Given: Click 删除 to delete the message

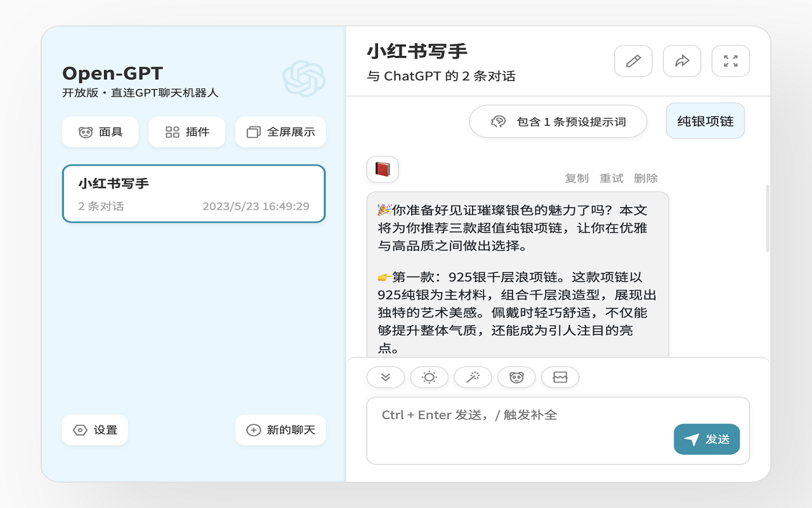Looking at the screenshot, I should point(646,178).
